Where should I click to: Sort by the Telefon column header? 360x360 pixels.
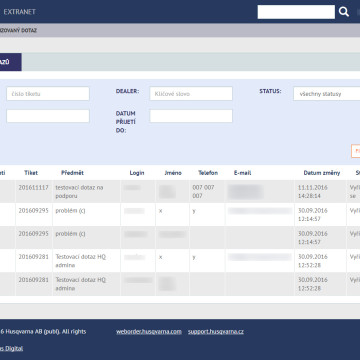(208, 173)
